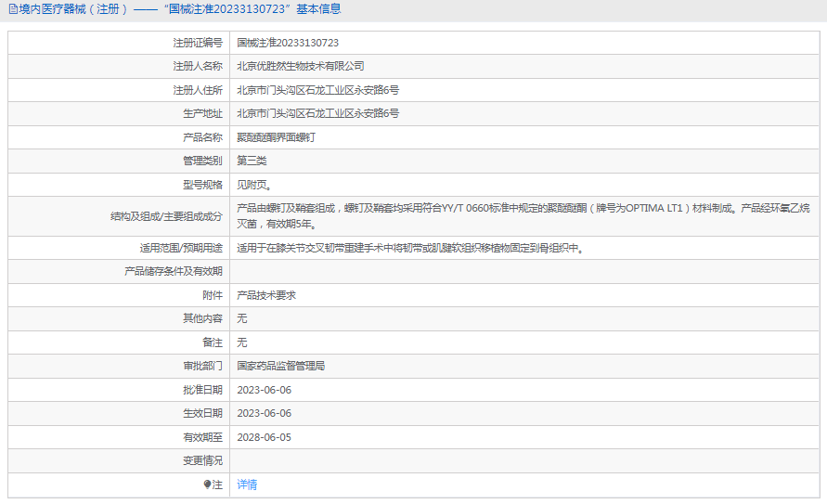The height and width of the screenshot is (504, 827).
Task: Click the 生产地址 label
Action: point(202,113)
